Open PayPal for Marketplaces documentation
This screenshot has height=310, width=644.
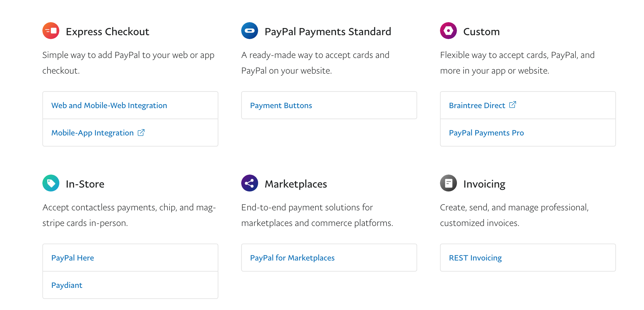(x=292, y=258)
